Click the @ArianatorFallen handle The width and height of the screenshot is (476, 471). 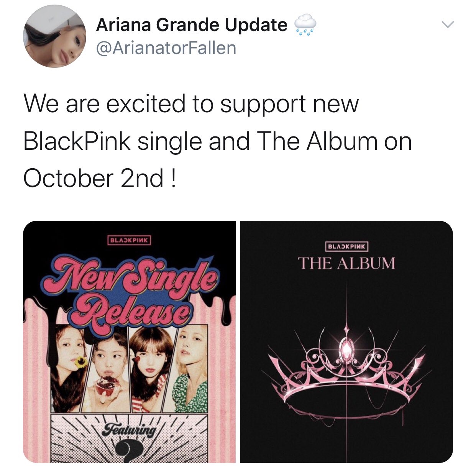(x=166, y=48)
